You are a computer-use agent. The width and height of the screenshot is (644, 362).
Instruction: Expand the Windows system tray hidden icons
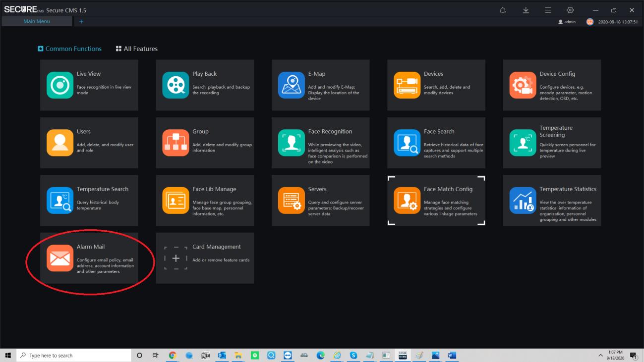pos(601,356)
